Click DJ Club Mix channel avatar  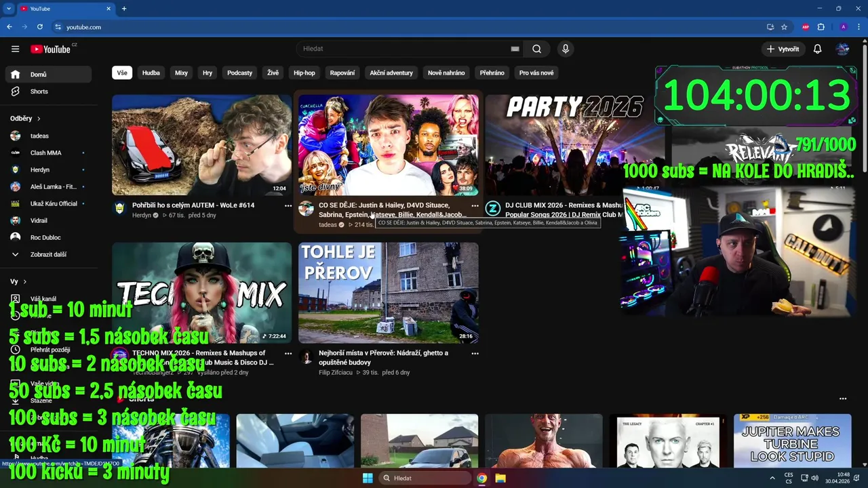tap(493, 209)
